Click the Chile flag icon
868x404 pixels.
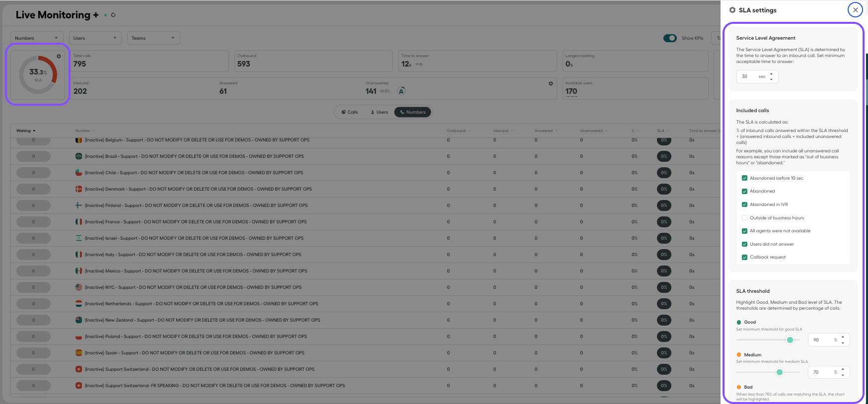[x=78, y=173]
